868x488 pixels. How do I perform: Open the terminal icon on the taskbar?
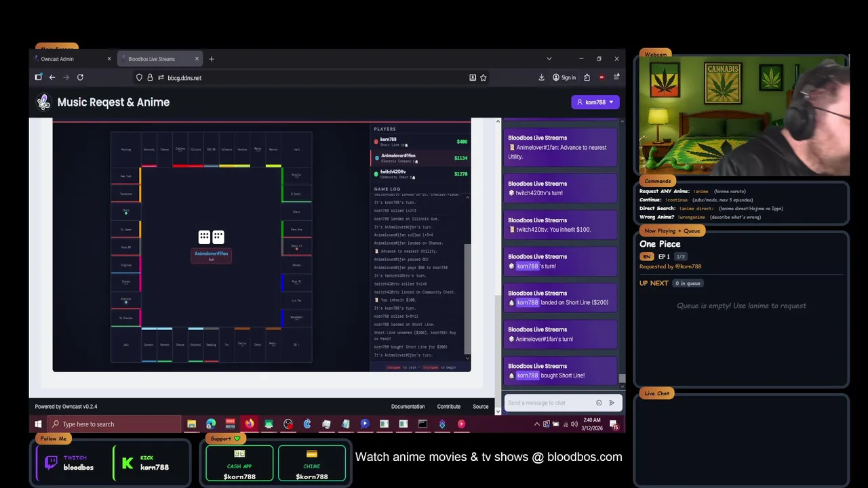(x=422, y=424)
